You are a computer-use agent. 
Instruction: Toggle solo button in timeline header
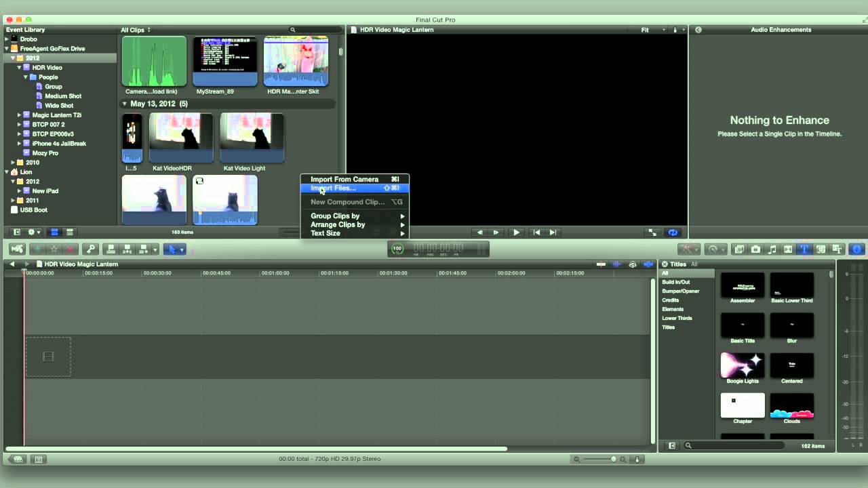pos(633,264)
